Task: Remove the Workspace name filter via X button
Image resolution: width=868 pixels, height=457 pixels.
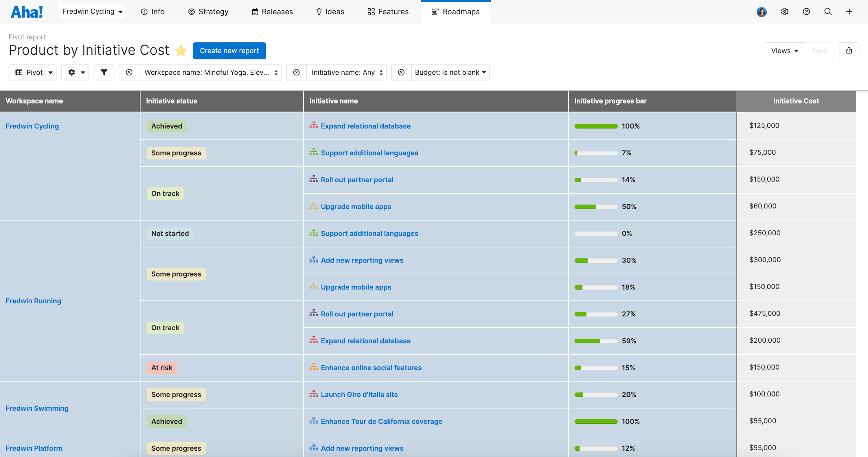Action: tap(129, 72)
